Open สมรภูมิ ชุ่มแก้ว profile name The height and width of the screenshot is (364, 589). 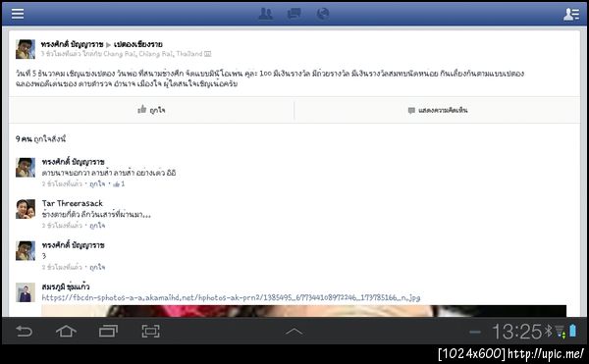click(66, 286)
